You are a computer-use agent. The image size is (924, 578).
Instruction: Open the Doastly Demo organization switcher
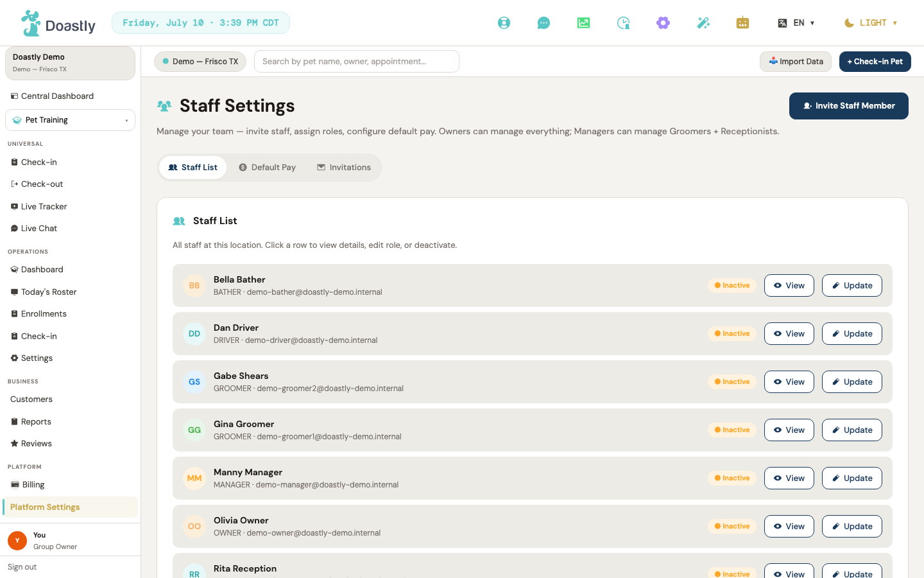70,63
